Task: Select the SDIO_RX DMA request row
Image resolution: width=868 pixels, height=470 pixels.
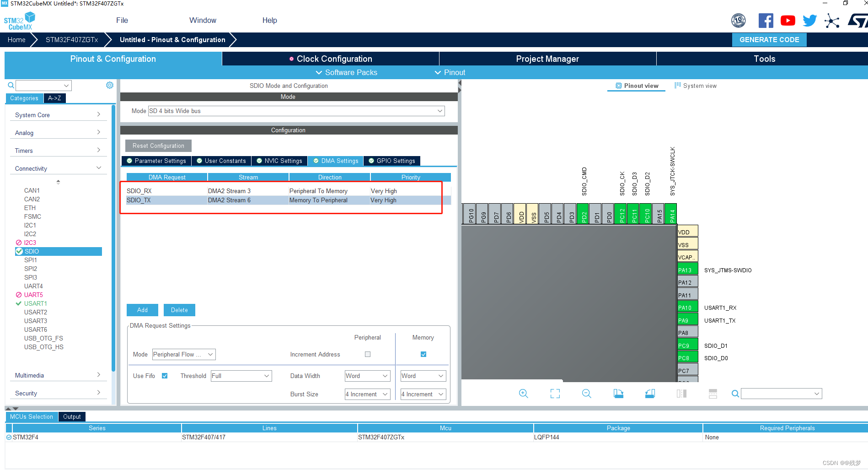Action: click(289, 191)
